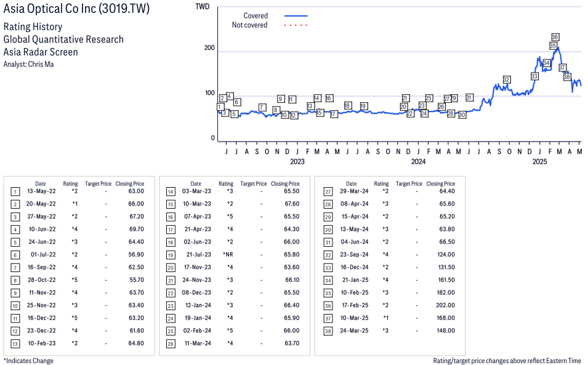This screenshot has height=365, width=588.
Task: Click chart marker 18 on the graph
Action: click(347, 106)
